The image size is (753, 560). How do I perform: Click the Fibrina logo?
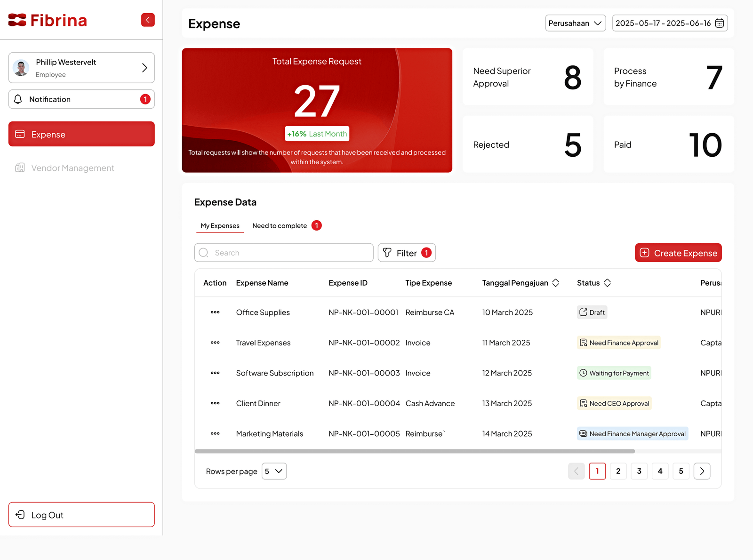(x=48, y=20)
